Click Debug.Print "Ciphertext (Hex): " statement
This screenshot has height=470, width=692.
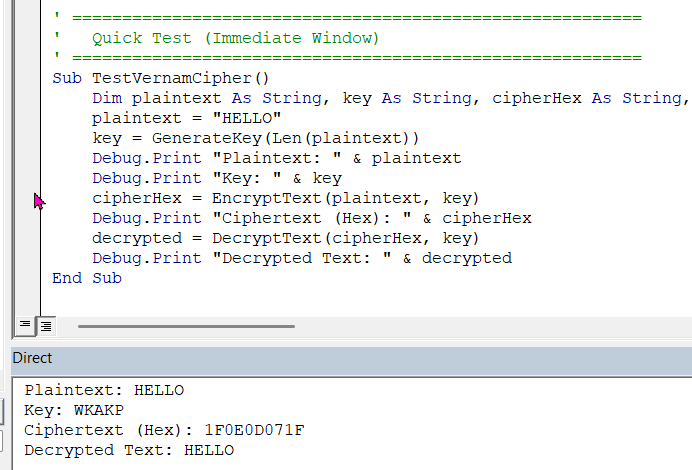coord(312,218)
